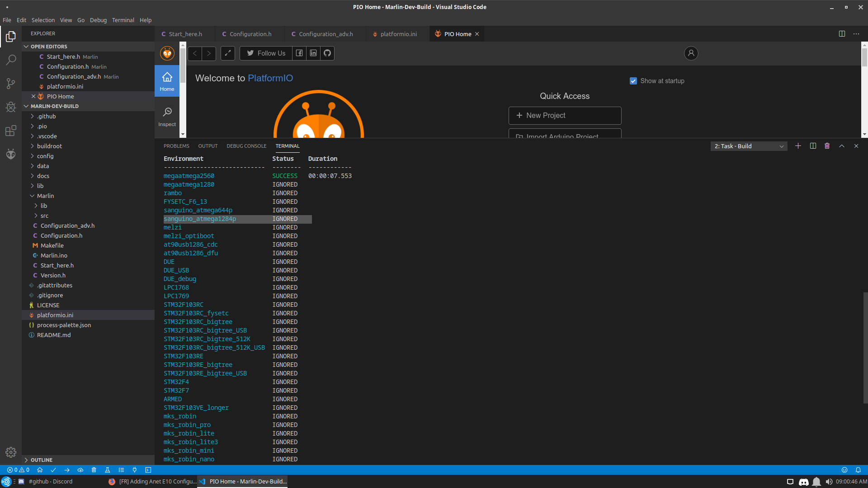Open platformio.ini in the file tree
This screenshot has width=868, height=488.
coord(55,315)
